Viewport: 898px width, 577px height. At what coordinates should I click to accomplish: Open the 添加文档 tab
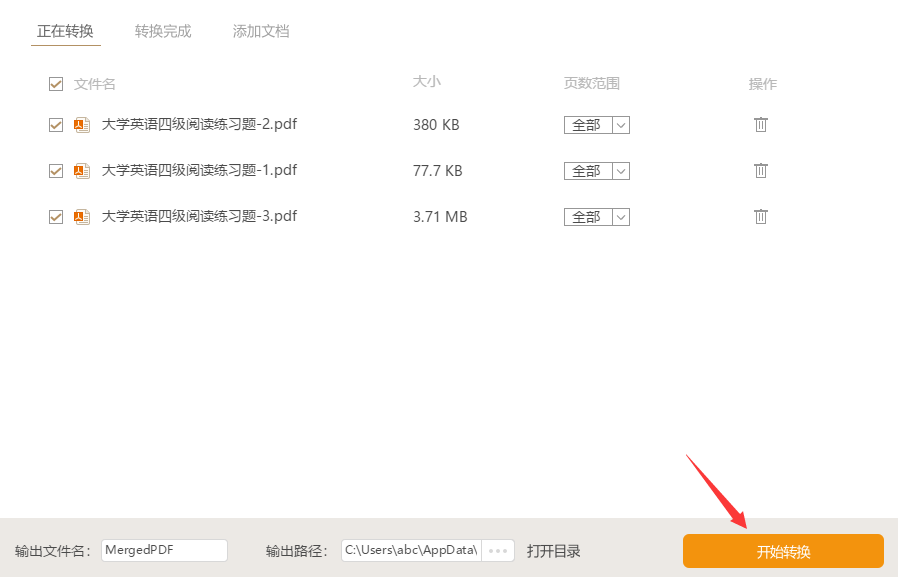point(261,31)
